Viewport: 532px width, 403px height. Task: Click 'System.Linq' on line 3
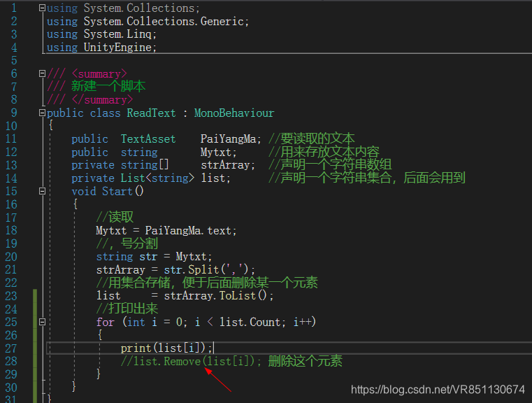(x=117, y=34)
